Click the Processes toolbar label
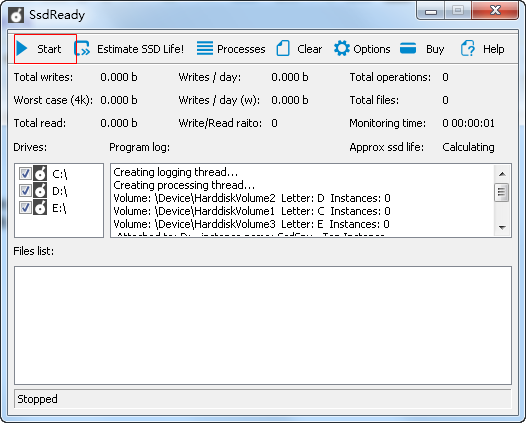This screenshot has height=423, width=526. (x=241, y=49)
